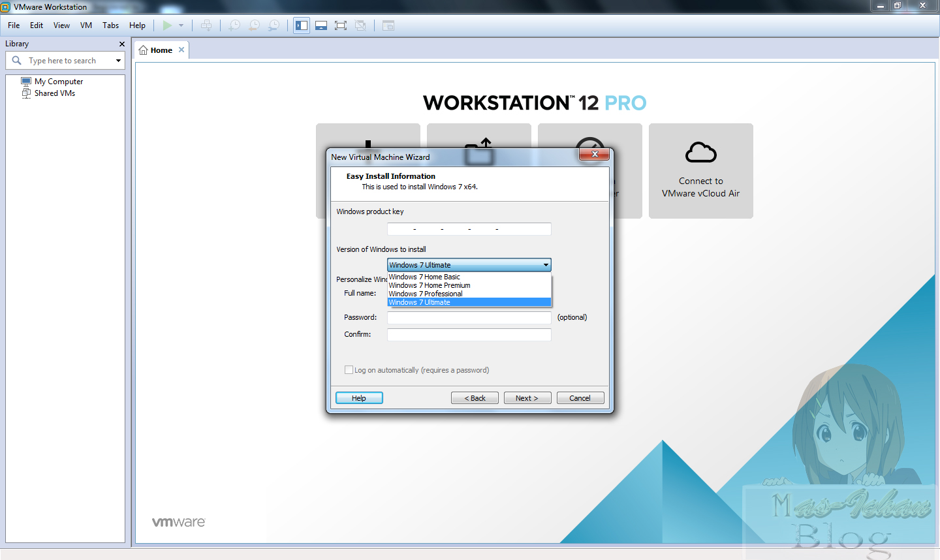Image resolution: width=940 pixels, height=560 pixels.
Task: Close the wizard with red X button
Action: point(594,154)
